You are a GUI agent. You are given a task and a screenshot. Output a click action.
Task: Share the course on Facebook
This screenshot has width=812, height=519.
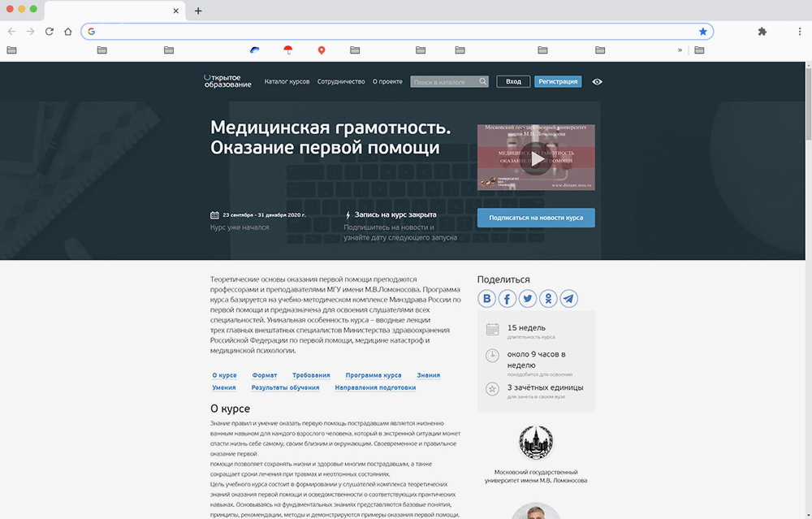[x=507, y=299]
